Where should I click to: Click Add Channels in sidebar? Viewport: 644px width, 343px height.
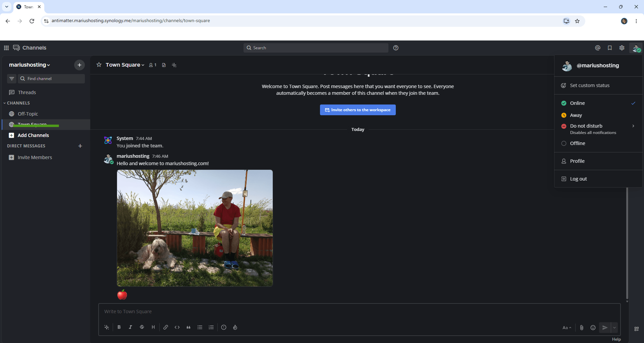[46, 135]
